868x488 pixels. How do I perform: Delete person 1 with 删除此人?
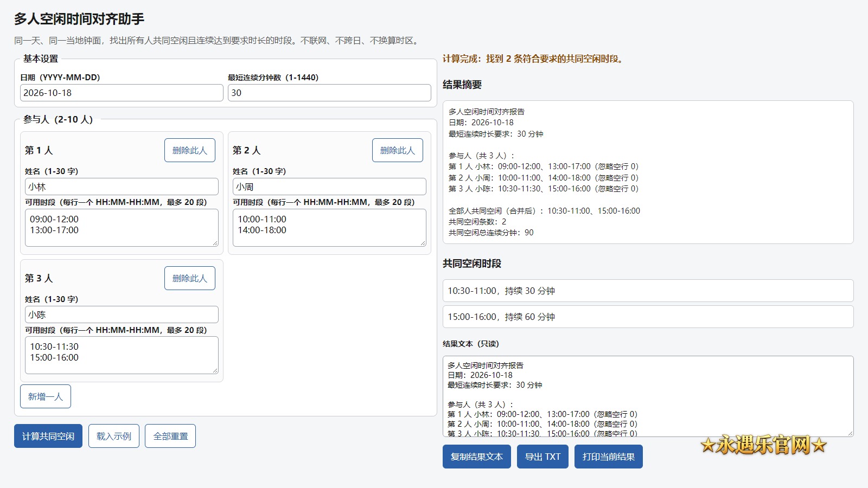tap(190, 150)
